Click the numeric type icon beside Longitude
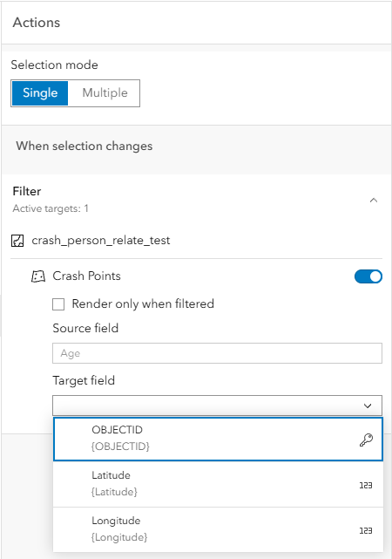Image resolution: width=392 pixels, height=559 pixels. pos(366,530)
